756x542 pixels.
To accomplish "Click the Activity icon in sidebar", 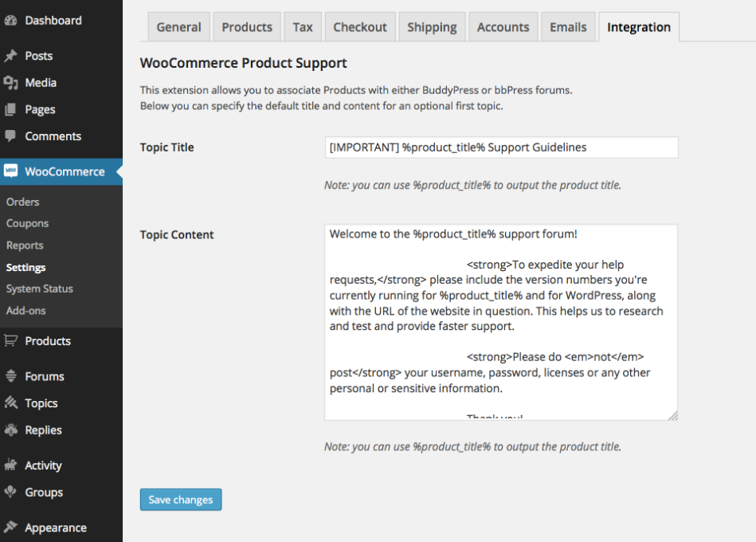I will point(10,465).
